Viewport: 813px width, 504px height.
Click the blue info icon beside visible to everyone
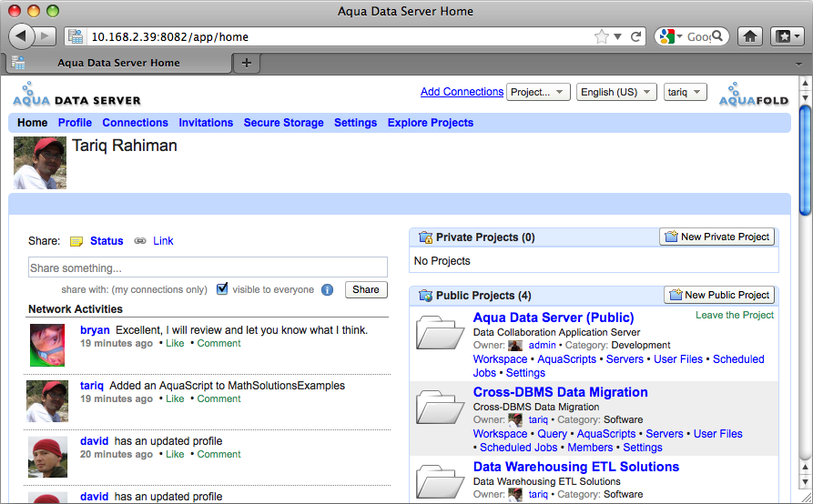click(327, 290)
